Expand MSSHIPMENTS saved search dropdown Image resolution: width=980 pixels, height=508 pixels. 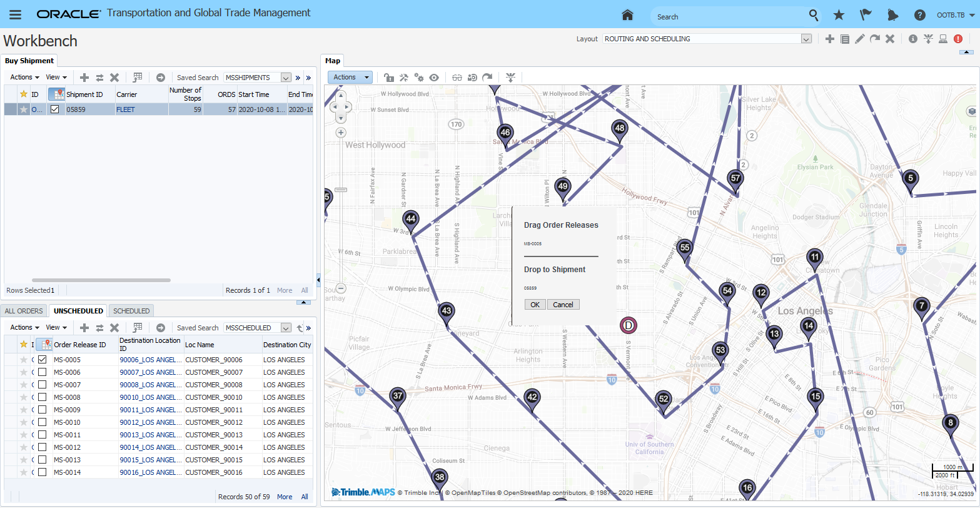pos(286,78)
